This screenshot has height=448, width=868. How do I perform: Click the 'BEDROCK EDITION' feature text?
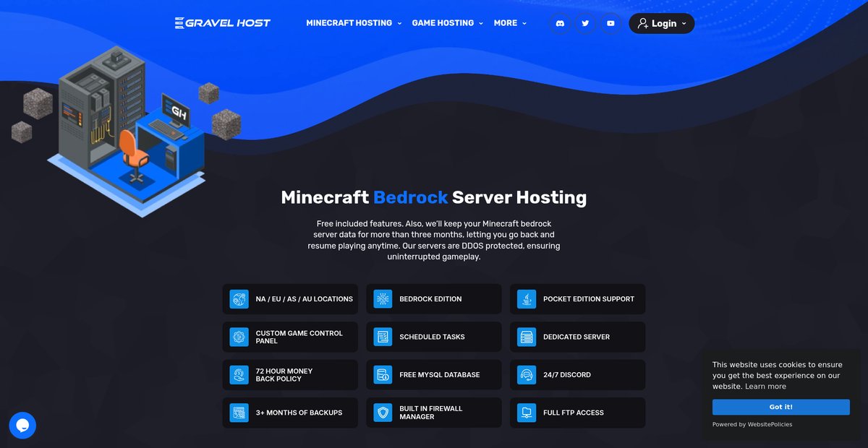430,299
